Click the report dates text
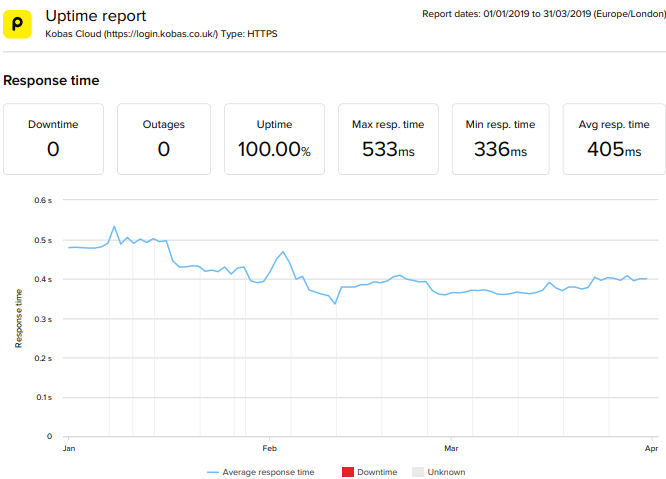Screen dimensions: 666x479 coord(541,13)
